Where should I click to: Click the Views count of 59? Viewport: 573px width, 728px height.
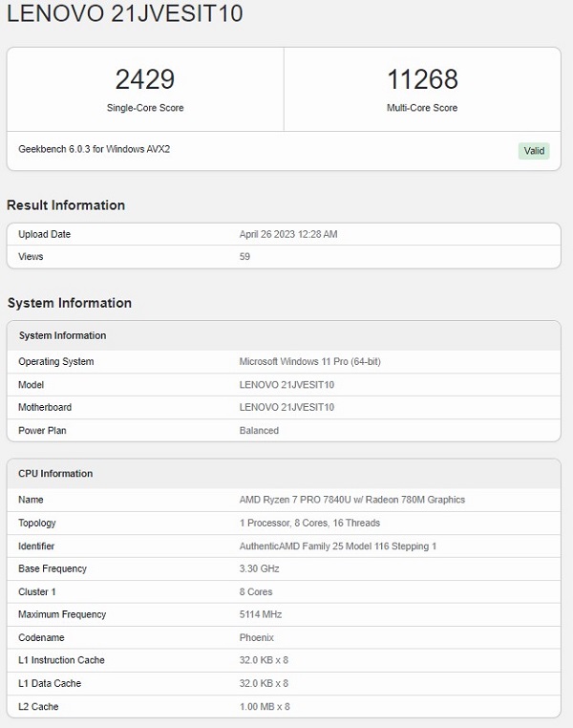click(244, 257)
